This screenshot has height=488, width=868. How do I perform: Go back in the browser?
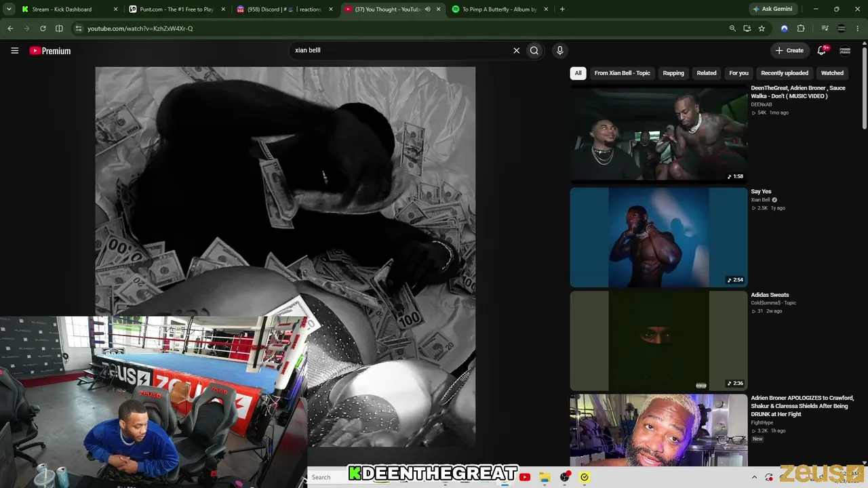[10, 28]
